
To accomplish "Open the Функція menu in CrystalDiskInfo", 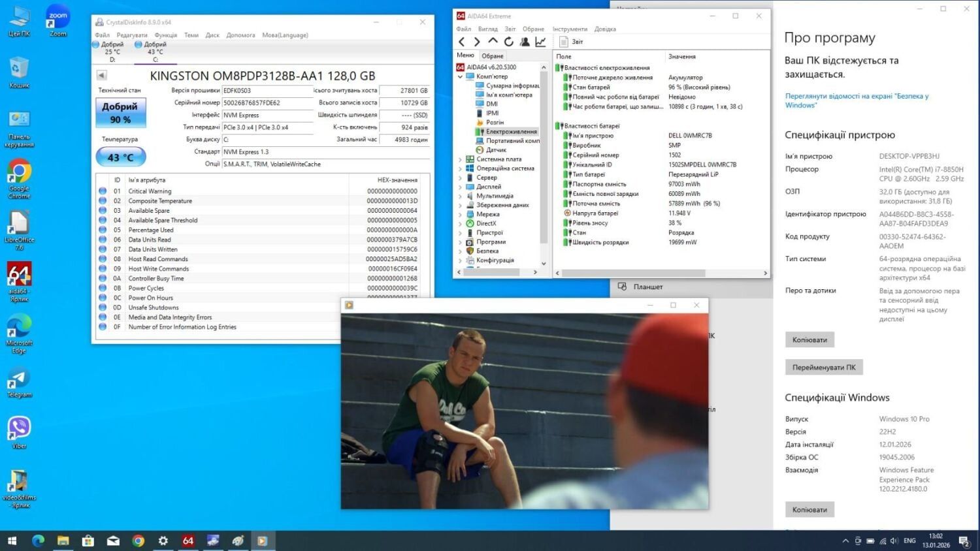I will tap(166, 35).
